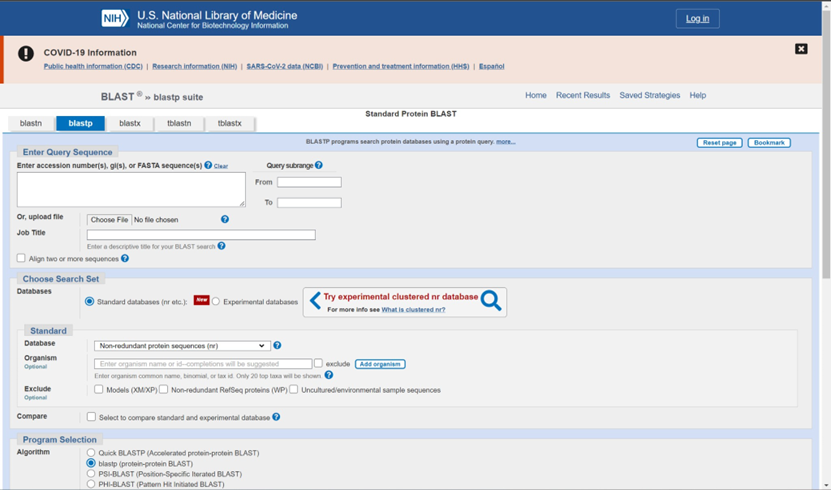Open the Help menu link
The image size is (831, 490).
[697, 95]
